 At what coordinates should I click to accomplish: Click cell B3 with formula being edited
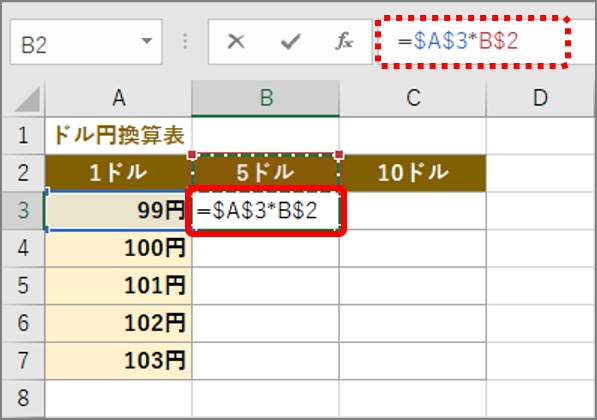pyautogui.click(x=266, y=211)
